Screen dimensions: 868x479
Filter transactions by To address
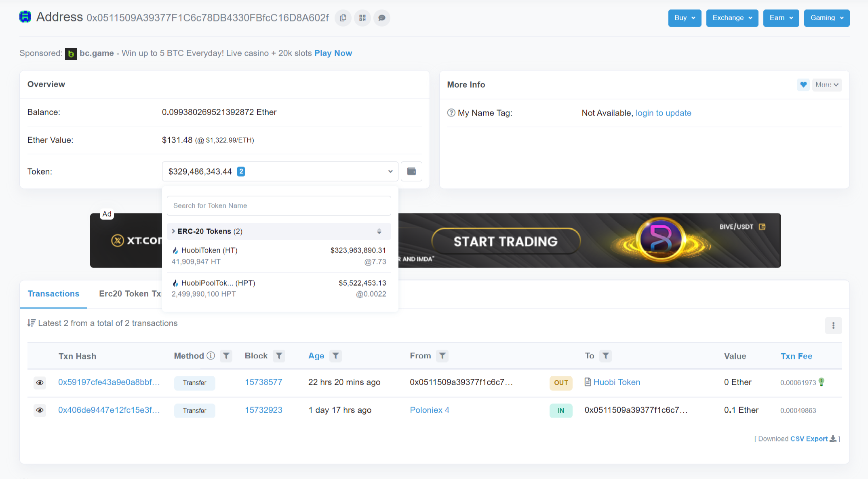tap(606, 356)
